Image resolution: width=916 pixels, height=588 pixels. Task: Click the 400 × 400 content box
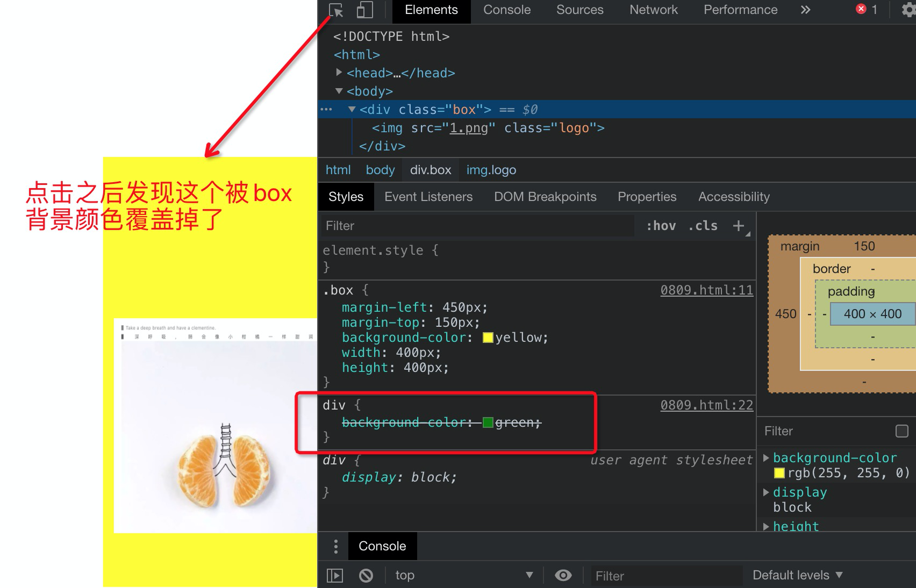872,314
